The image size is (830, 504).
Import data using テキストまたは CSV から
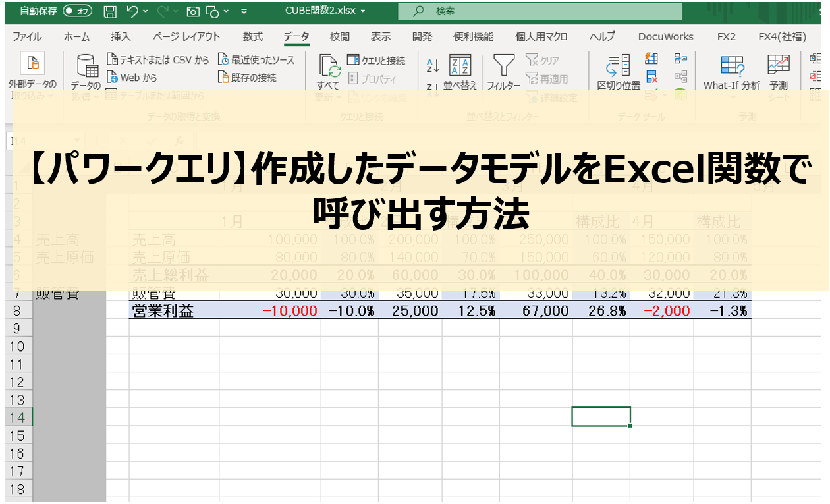(156, 59)
